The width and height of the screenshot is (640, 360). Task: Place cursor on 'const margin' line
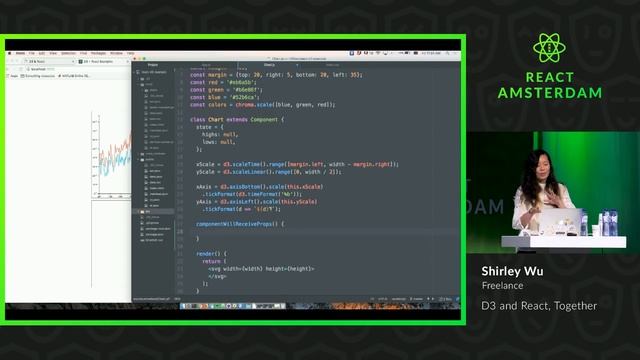pos(276,75)
